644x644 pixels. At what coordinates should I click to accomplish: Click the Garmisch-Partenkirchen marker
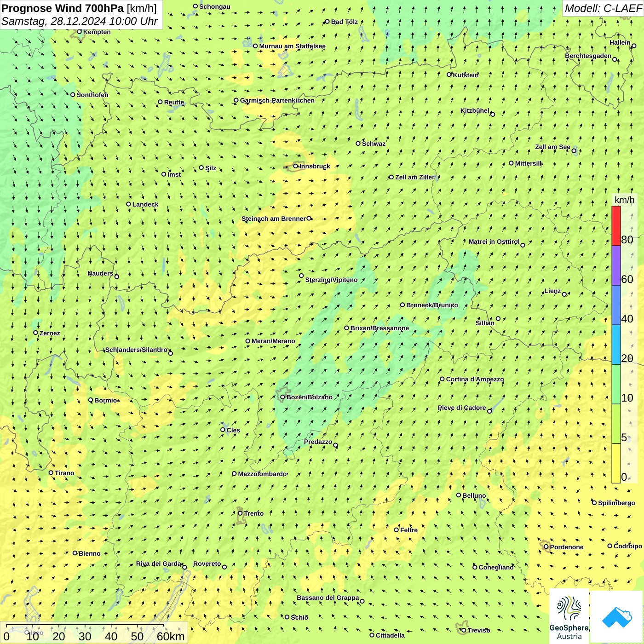tap(236, 100)
